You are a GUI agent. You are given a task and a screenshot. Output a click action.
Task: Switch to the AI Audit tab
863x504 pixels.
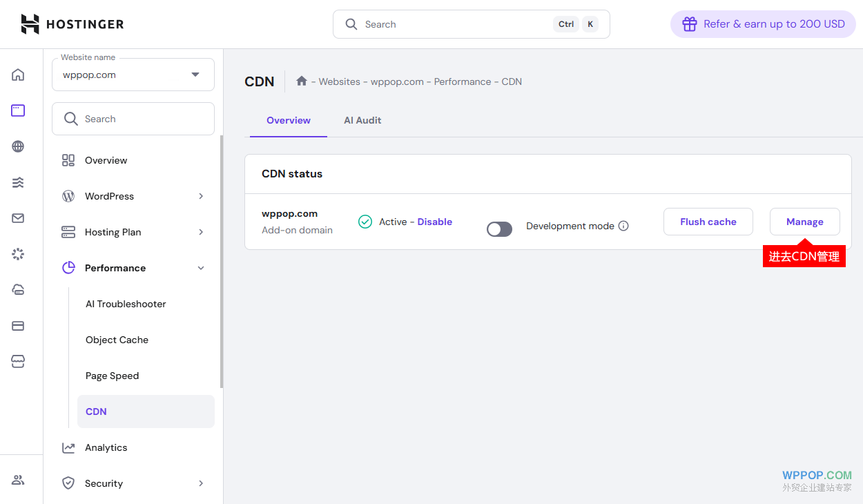(x=362, y=120)
